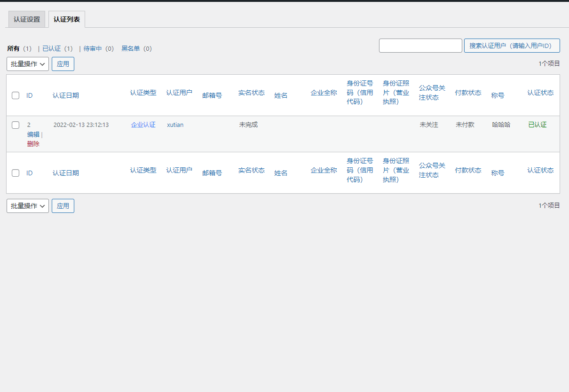The width and height of the screenshot is (569, 392).
Task: Tick the checkbox for row ID 2
Action: 16,125
